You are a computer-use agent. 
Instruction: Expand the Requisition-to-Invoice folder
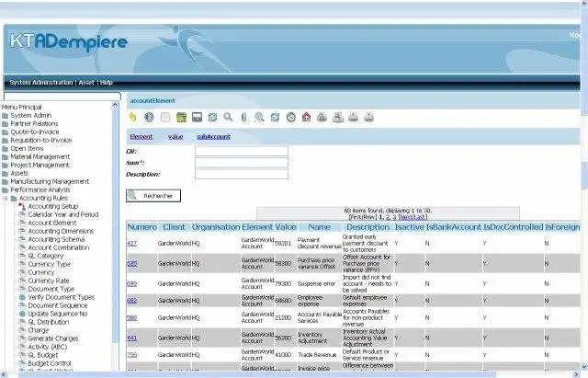click(5, 141)
